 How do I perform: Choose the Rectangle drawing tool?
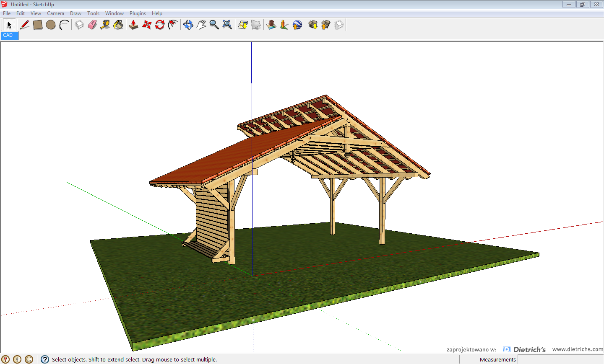[x=38, y=25]
